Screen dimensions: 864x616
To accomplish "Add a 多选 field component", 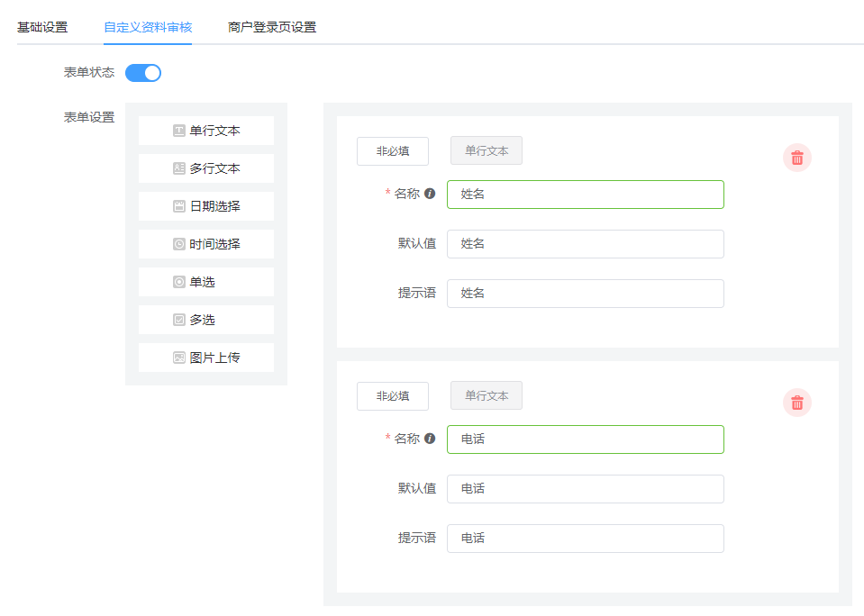I will coord(206,320).
